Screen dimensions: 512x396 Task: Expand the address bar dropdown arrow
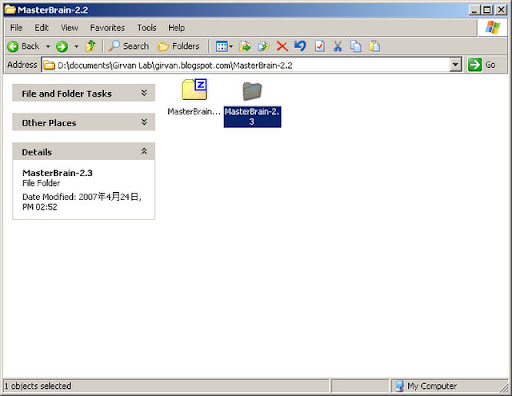(x=455, y=65)
